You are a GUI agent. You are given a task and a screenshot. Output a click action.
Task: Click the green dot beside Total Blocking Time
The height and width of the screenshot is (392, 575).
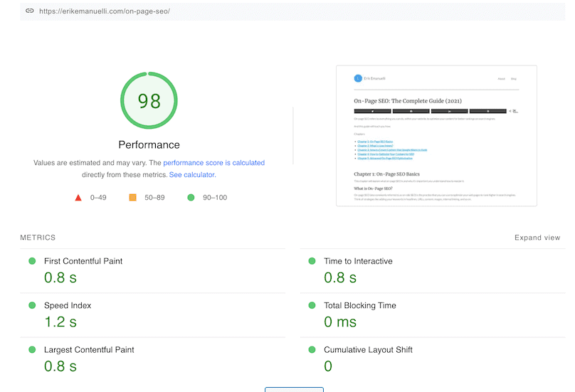(312, 305)
